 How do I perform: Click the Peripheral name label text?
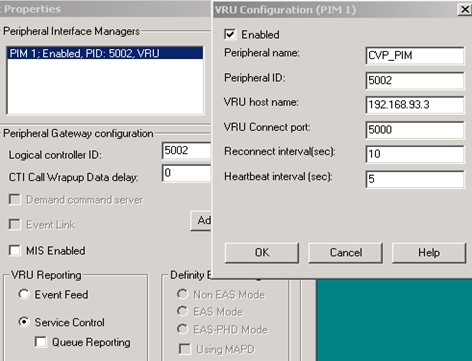click(x=262, y=53)
